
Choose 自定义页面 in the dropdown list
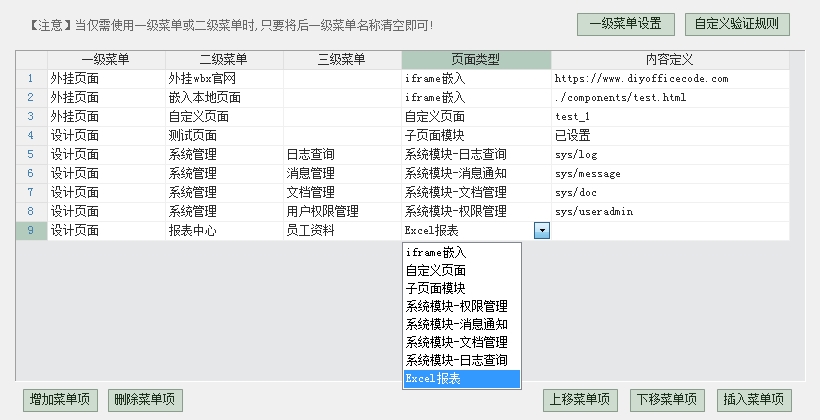[x=462, y=270]
